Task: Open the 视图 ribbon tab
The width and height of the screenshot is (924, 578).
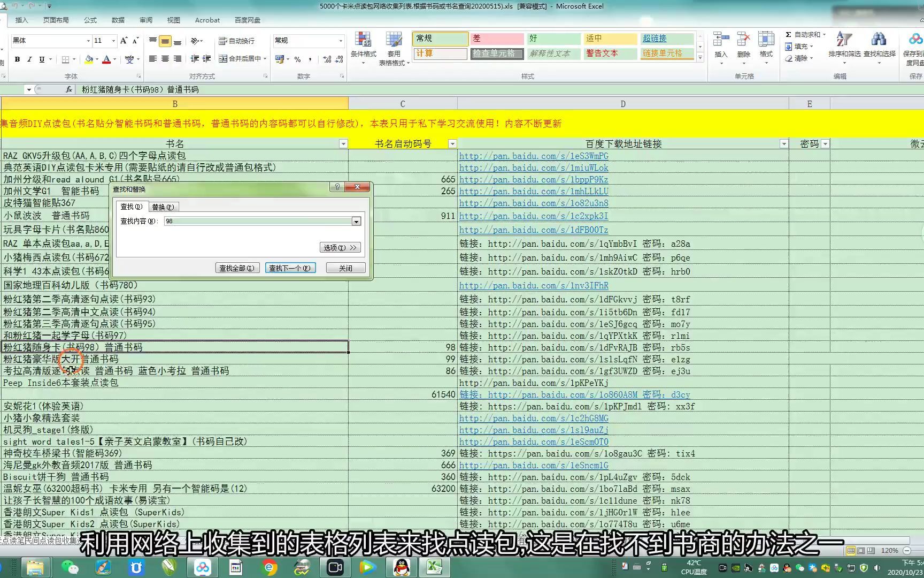Action: pyautogui.click(x=174, y=20)
